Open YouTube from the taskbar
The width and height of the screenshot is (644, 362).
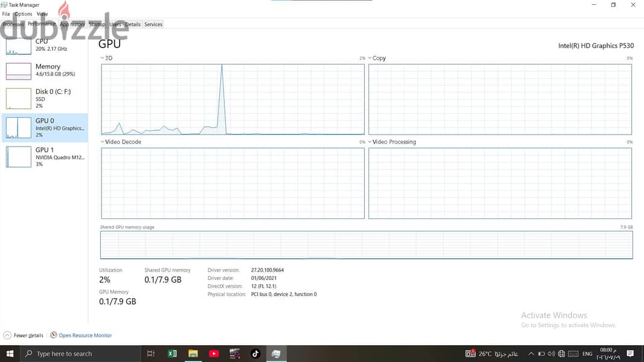click(214, 354)
